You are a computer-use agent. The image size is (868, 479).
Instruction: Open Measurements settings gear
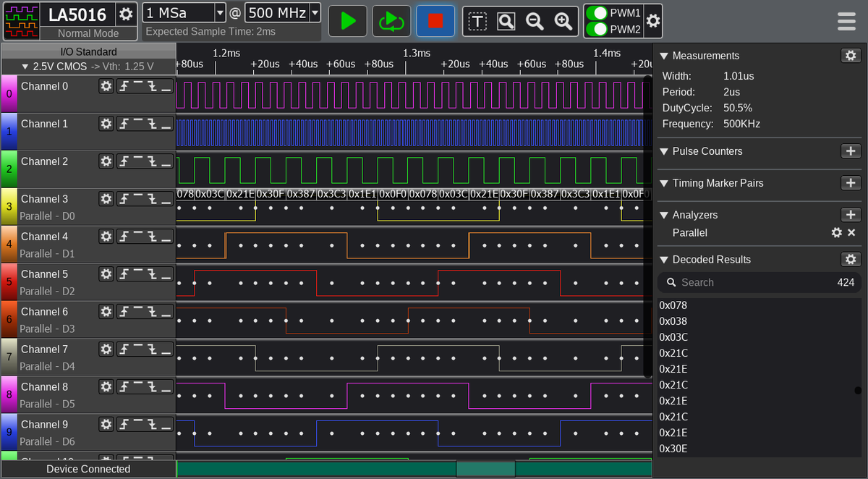[851, 56]
